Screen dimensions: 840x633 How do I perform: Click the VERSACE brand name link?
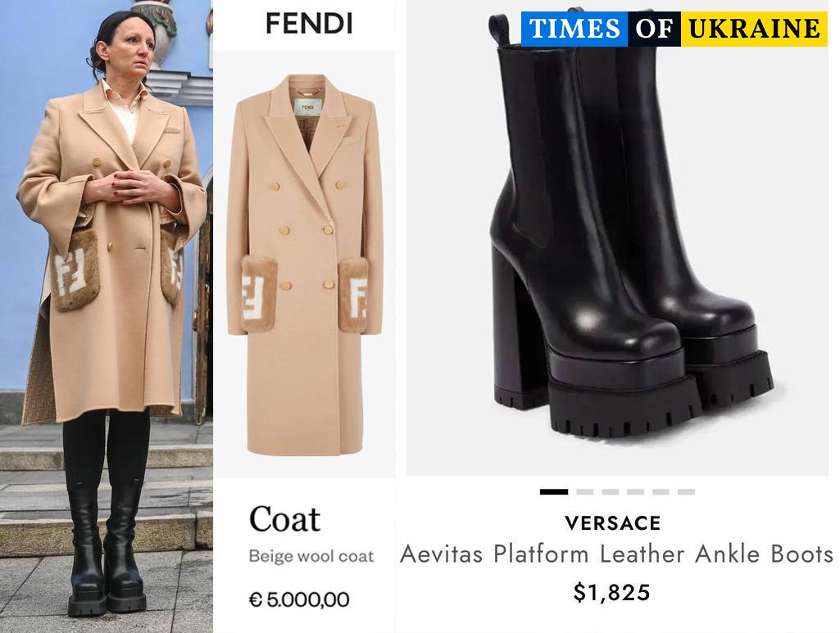pos(612,523)
